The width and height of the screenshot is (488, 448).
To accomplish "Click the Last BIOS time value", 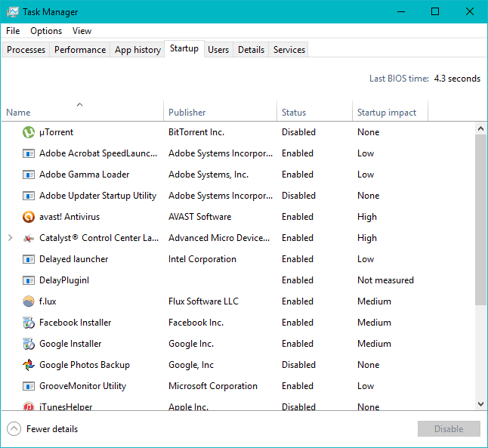I will pos(457,79).
